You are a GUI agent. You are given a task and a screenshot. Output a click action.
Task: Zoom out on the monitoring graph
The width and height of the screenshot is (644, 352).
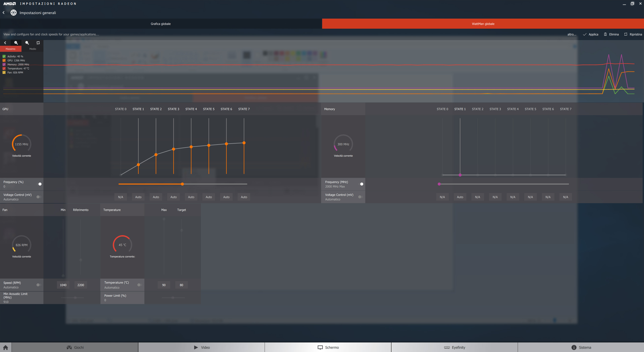click(27, 43)
